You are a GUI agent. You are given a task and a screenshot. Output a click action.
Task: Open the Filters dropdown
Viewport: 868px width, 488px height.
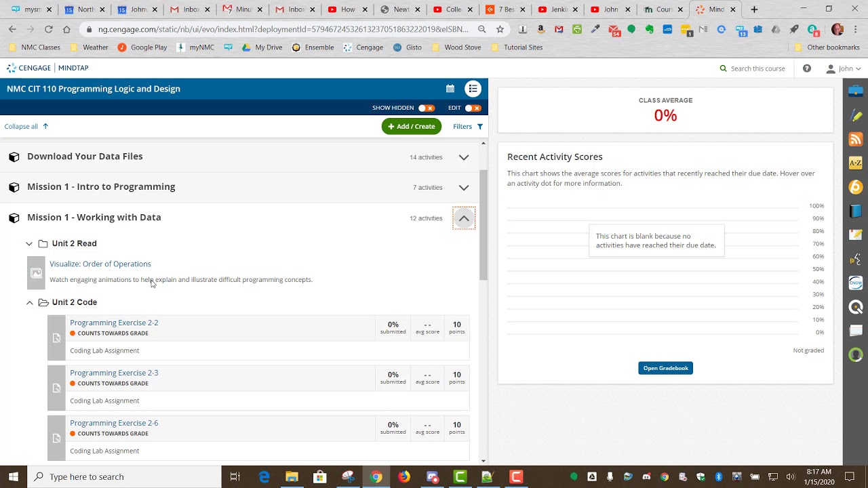pyautogui.click(x=468, y=126)
